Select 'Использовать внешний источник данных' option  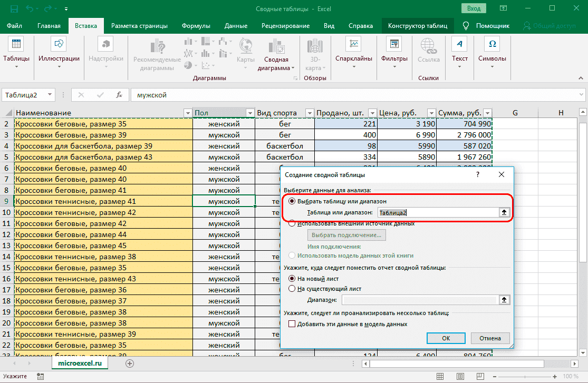pos(292,223)
